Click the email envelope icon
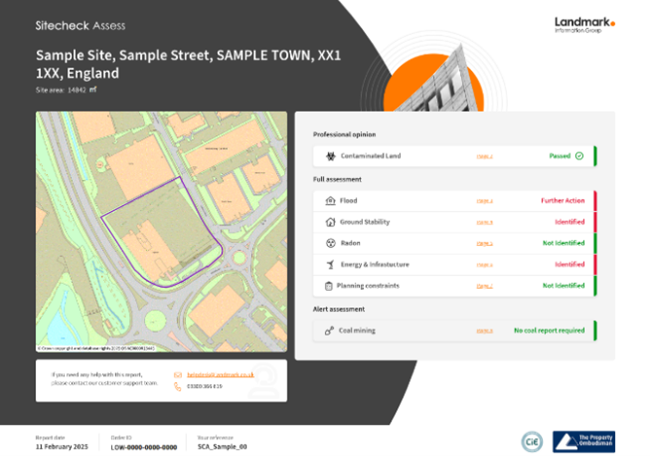Image resolution: width=650 pixels, height=456 pixels. [178, 375]
